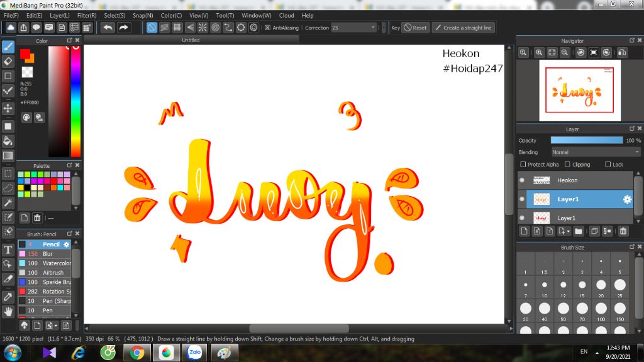Delete palette color with trash icon

[x=37, y=217]
